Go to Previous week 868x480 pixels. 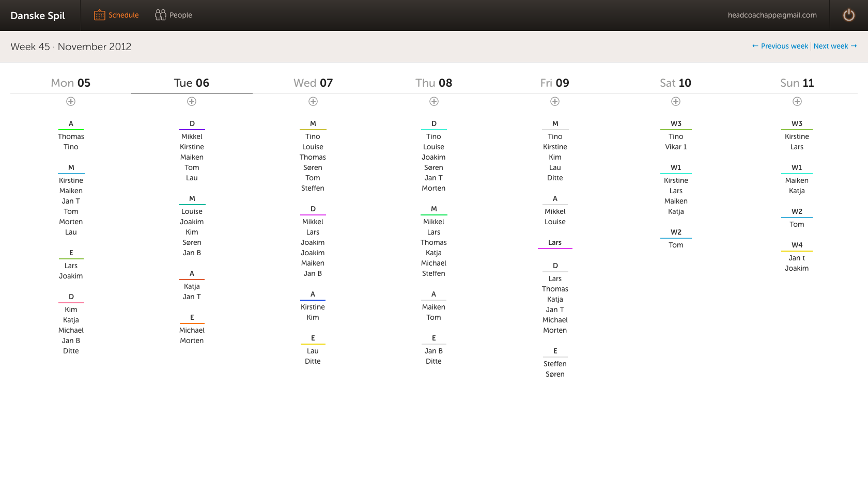pos(780,46)
